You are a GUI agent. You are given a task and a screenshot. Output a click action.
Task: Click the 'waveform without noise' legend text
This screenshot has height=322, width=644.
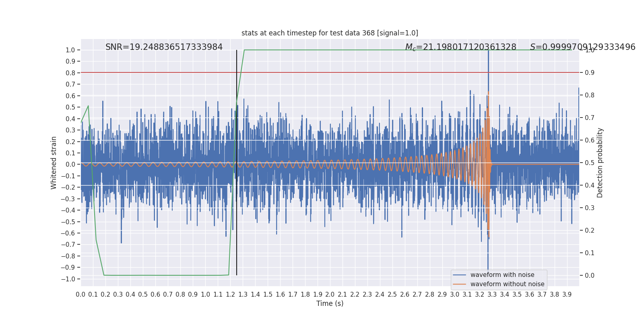point(507,284)
